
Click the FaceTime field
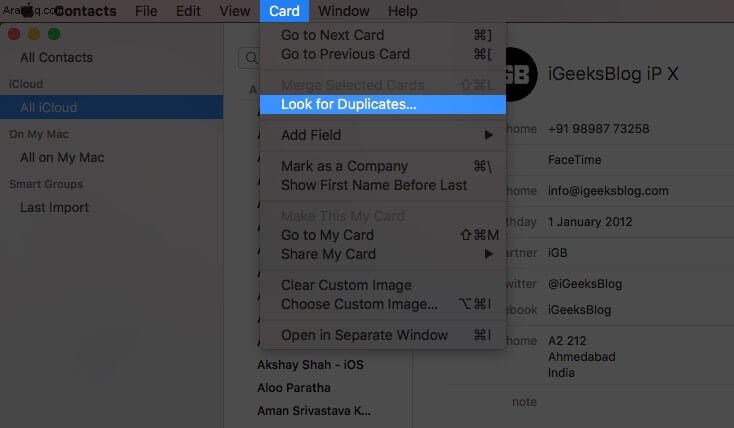[x=575, y=160]
